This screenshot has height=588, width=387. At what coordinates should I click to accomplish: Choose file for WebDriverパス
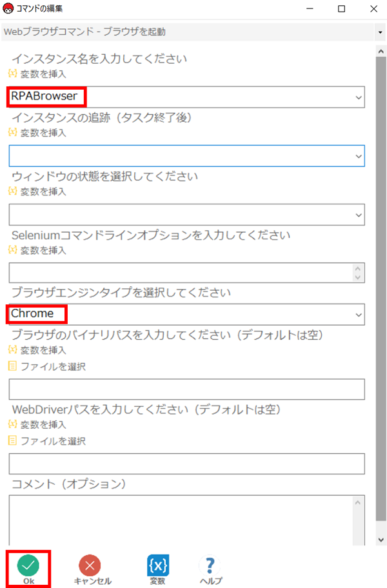tap(47, 441)
